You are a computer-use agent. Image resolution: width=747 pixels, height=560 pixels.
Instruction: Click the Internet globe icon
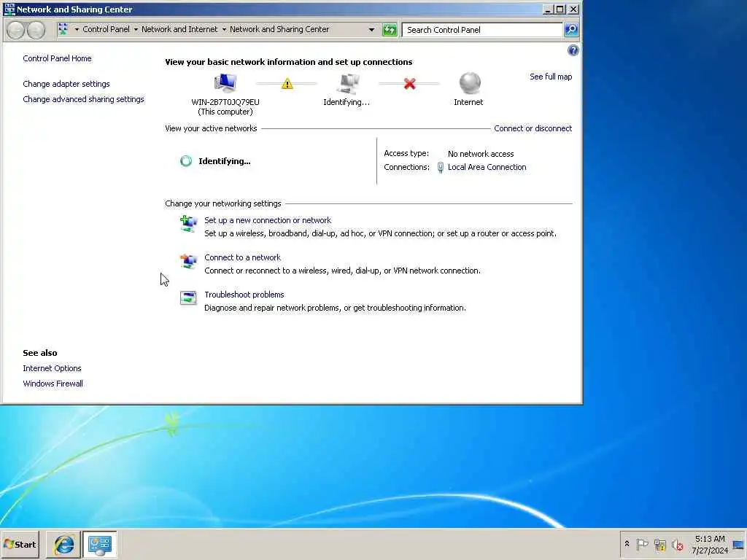(470, 83)
